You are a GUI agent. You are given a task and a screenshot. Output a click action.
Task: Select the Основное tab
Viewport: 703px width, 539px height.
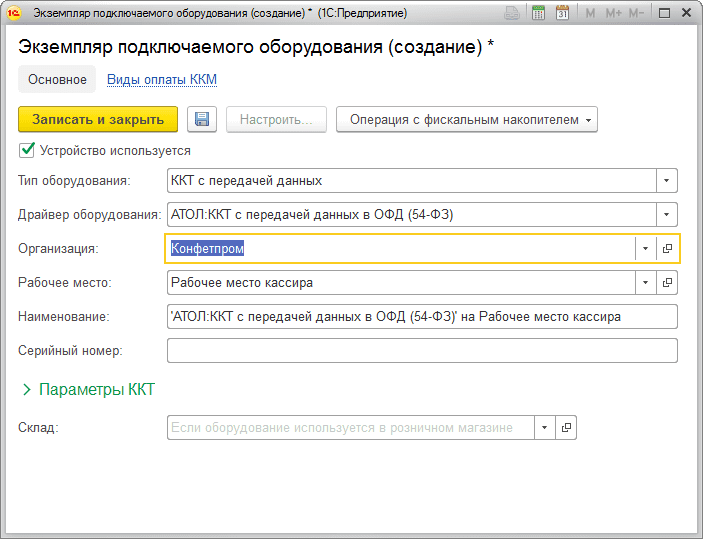[x=57, y=79]
